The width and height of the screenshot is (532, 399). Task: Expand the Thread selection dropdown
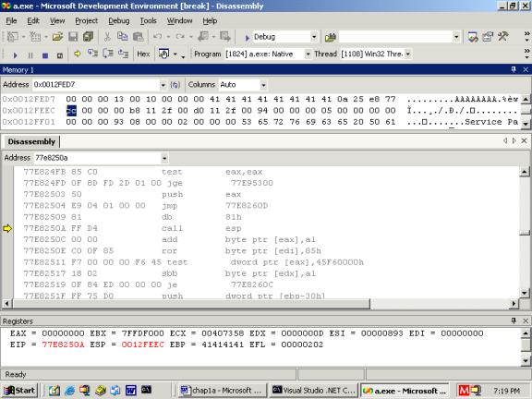(x=408, y=54)
